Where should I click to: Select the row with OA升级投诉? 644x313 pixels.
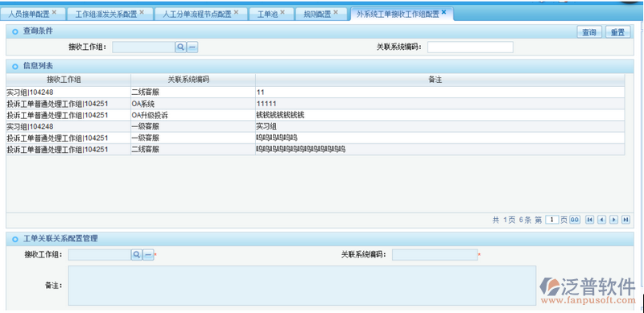(316, 115)
